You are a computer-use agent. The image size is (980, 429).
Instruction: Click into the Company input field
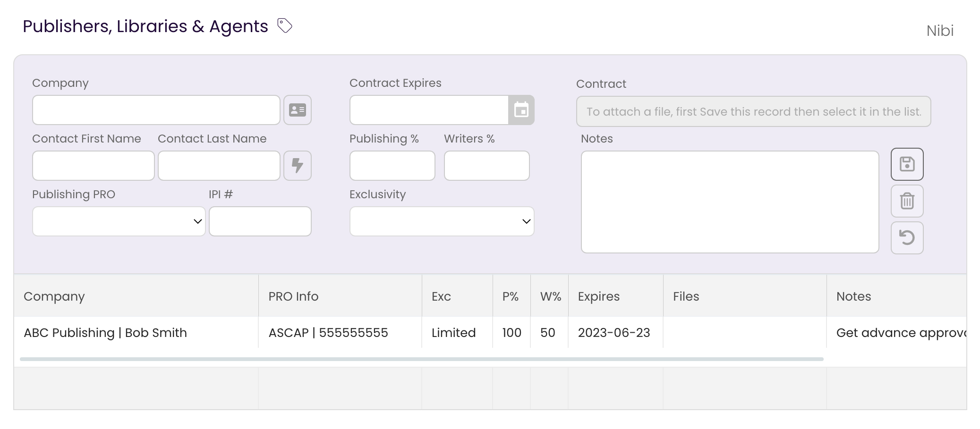click(156, 110)
